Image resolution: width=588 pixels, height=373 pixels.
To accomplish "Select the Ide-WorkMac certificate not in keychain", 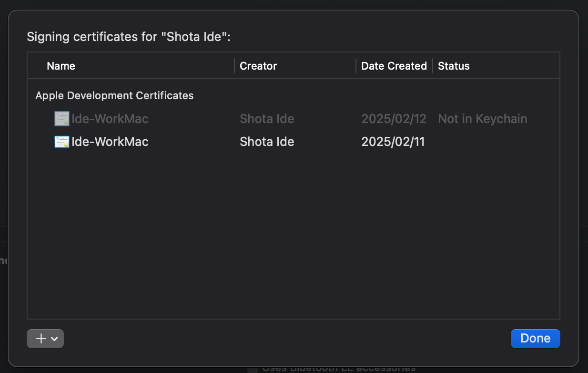I will point(110,119).
